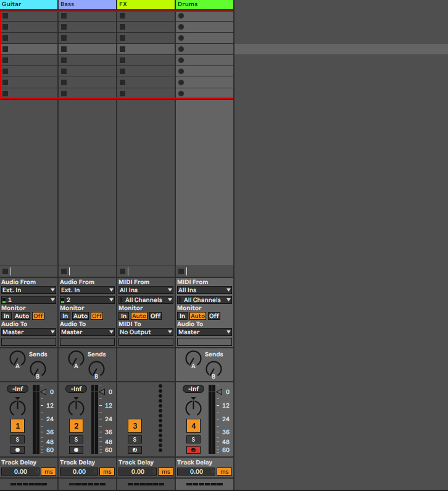Launch first clip slot on Drums track
This screenshot has height=491, width=448.
point(181,16)
